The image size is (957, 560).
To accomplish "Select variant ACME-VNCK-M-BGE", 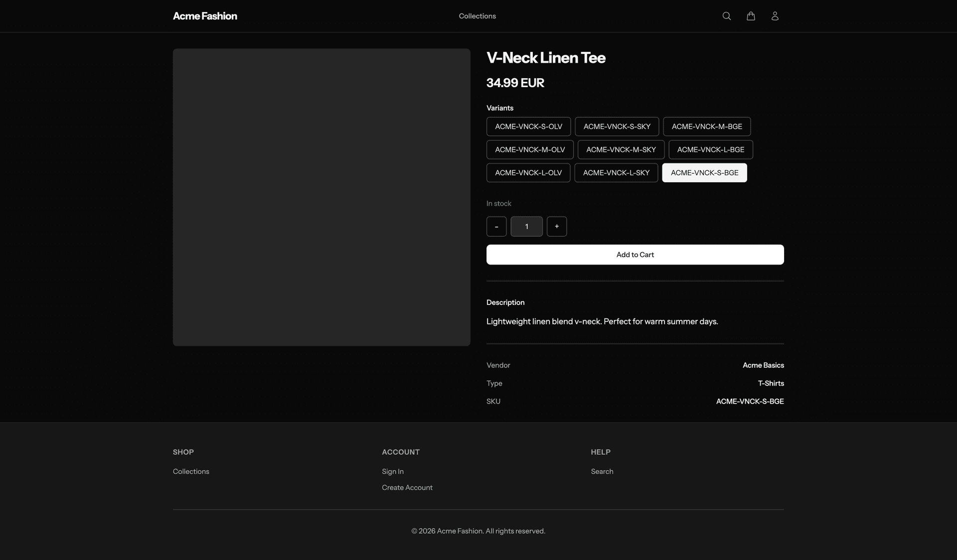I will [706, 127].
